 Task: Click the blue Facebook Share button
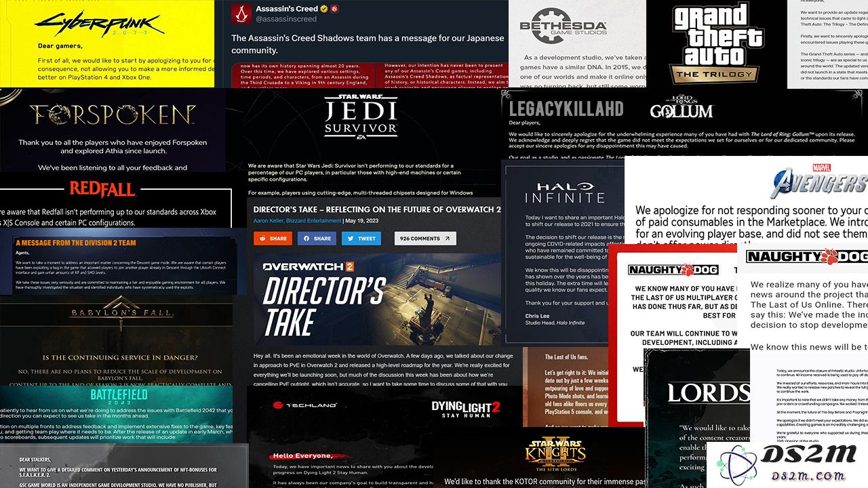(x=317, y=239)
